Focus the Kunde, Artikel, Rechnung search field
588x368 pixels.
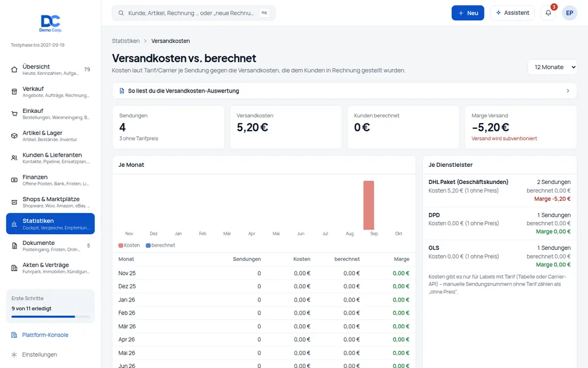pos(194,13)
